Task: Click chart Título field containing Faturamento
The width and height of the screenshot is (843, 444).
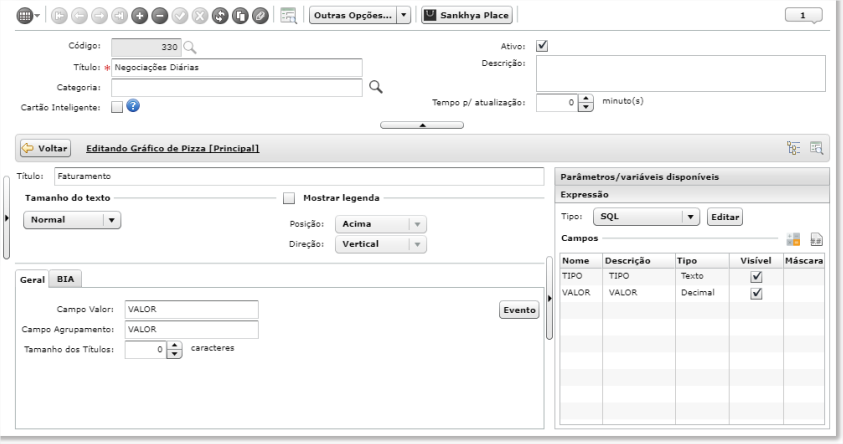Action: 299,176
